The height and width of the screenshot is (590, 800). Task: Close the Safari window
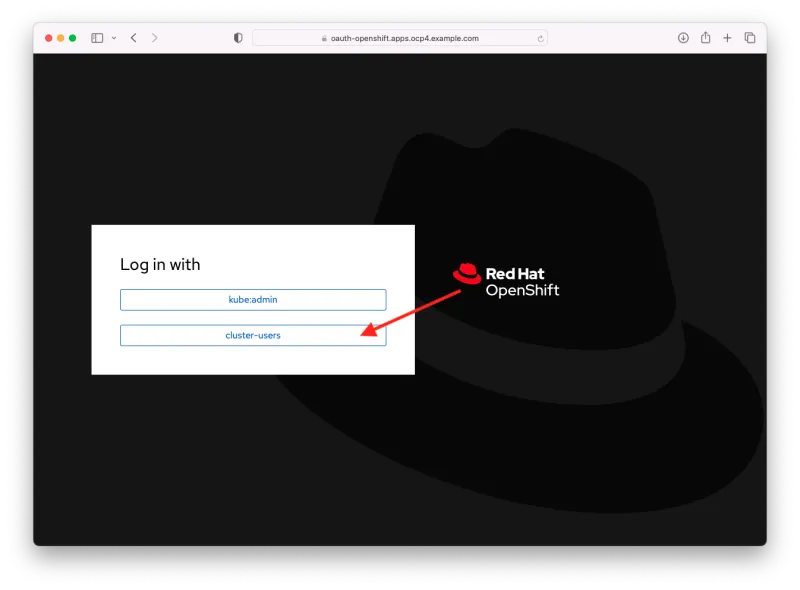pyautogui.click(x=49, y=37)
